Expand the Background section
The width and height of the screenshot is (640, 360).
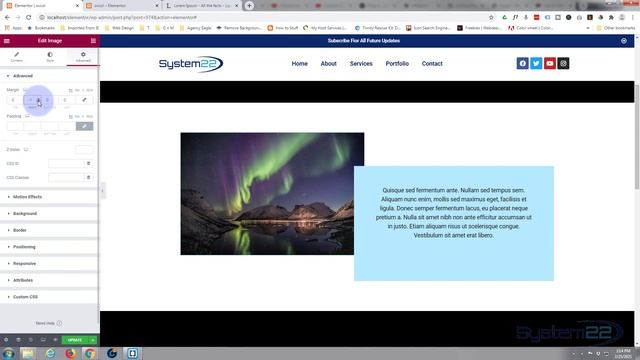(x=49, y=213)
